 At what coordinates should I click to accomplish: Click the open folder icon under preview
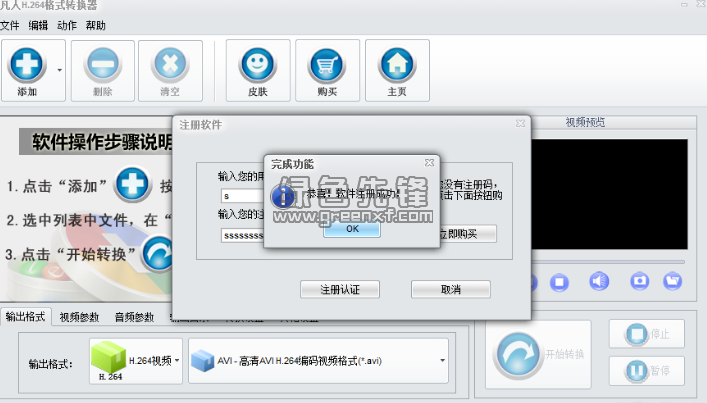tap(673, 280)
